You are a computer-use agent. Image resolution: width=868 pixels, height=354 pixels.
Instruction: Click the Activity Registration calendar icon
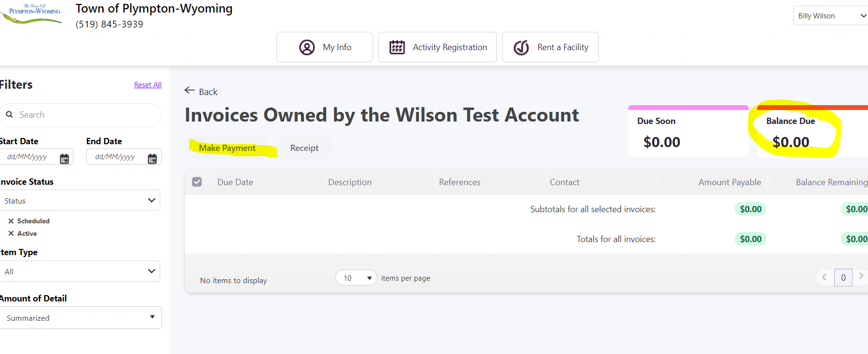pos(397,47)
